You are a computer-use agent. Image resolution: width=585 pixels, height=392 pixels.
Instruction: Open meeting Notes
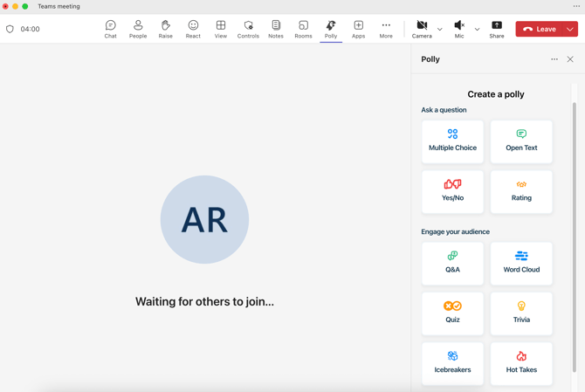coord(276,29)
